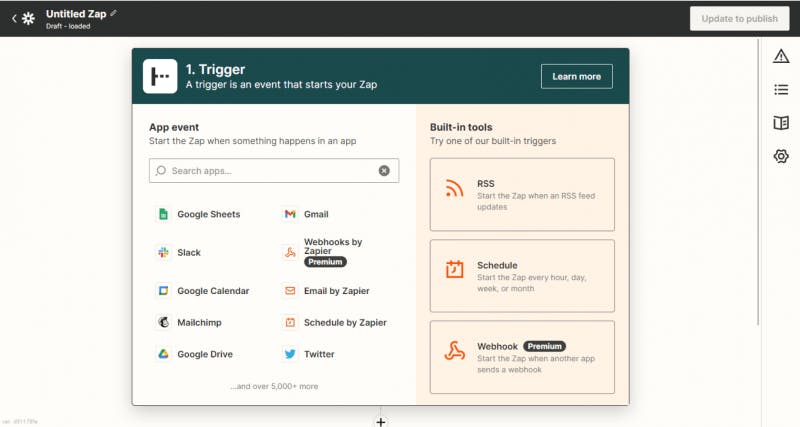
Task: Select the Webhook Premium trigger card
Action: [x=522, y=357]
